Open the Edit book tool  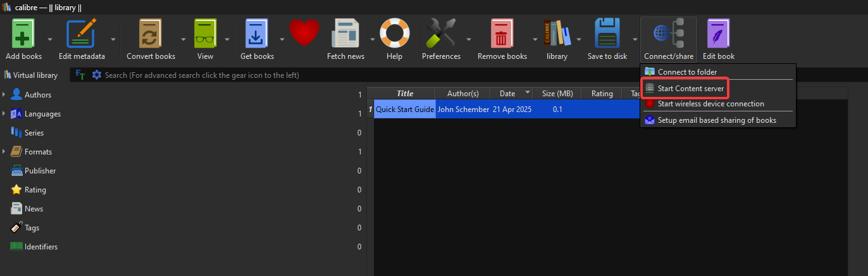pos(718,34)
